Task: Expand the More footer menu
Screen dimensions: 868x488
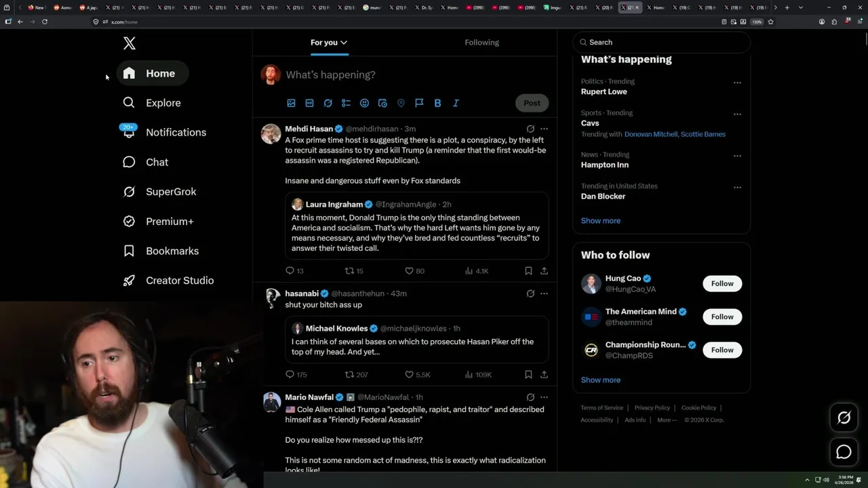Action: click(667, 420)
